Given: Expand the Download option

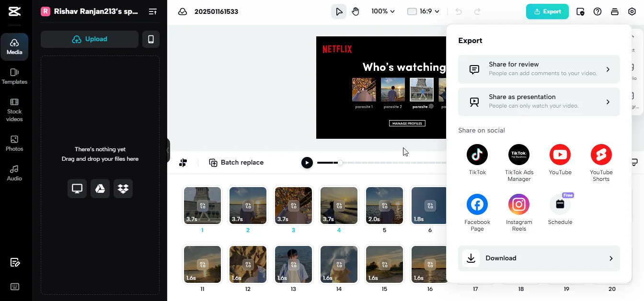Looking at the screenshot, I should pos(539,258).
